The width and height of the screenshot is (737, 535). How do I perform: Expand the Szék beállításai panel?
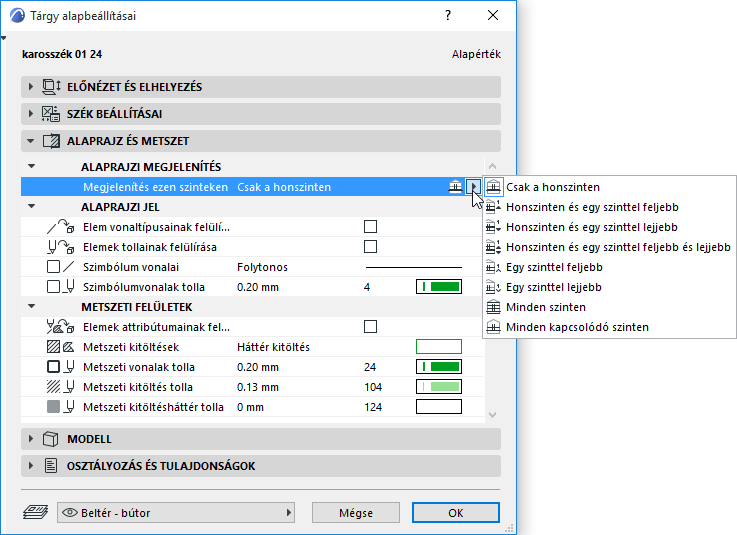tap(31, 113)
